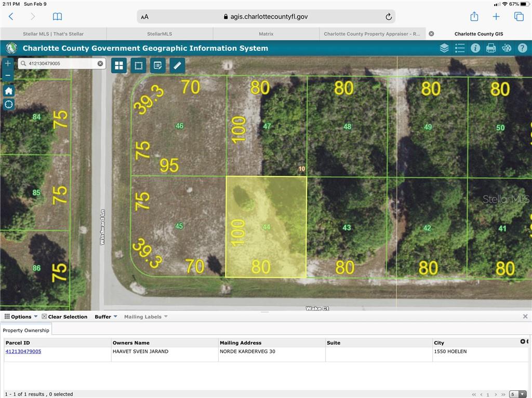Viewport: 532px width, 398px height.
Task: Click the print map icon
Action: tap(491, 48)
